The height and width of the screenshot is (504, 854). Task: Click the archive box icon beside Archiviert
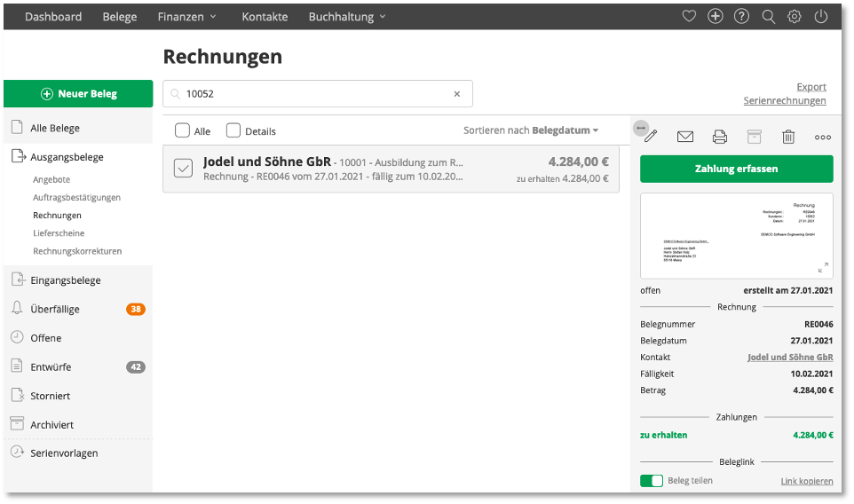click(x=18, y=423)
